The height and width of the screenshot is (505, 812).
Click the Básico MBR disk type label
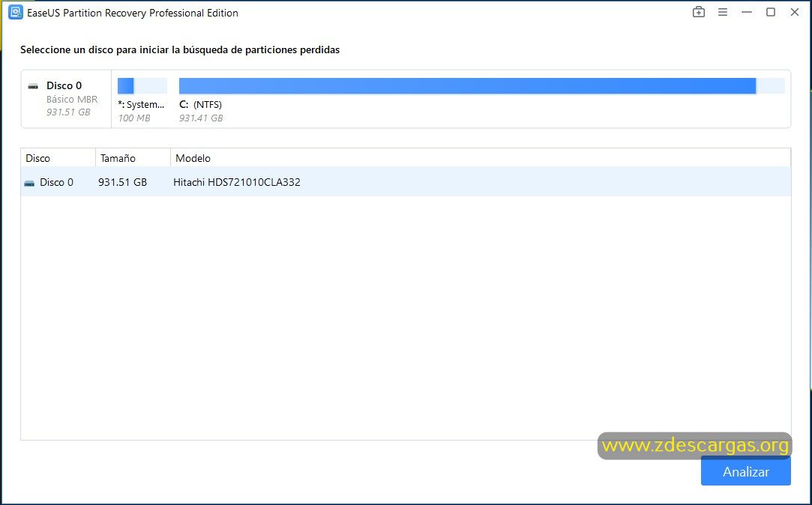coord(72,100)
